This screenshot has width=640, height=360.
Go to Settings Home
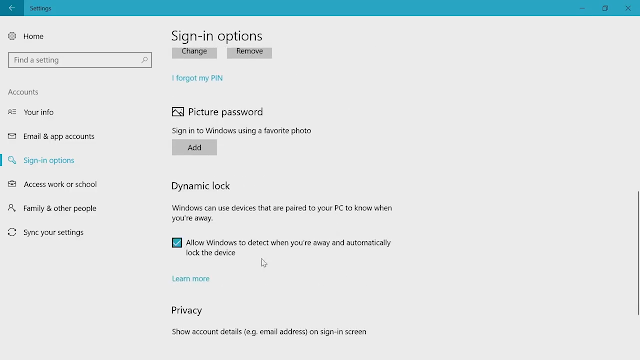[33, 36]
